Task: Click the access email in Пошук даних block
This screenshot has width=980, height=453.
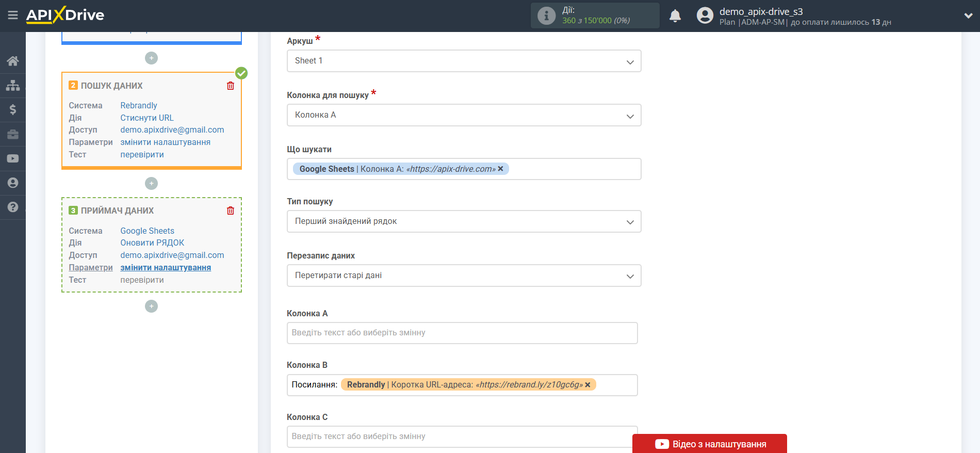Action: pos(172,130)
